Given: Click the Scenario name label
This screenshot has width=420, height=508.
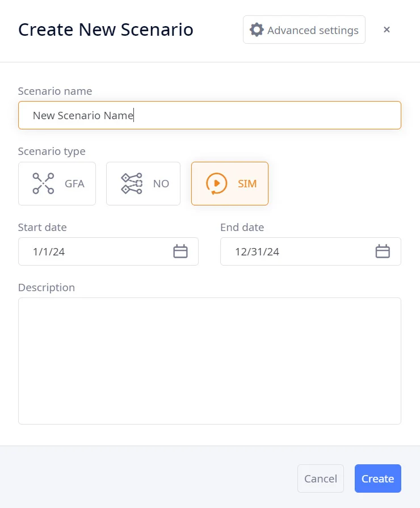Looking at the screenshot, I should point(55,91).
